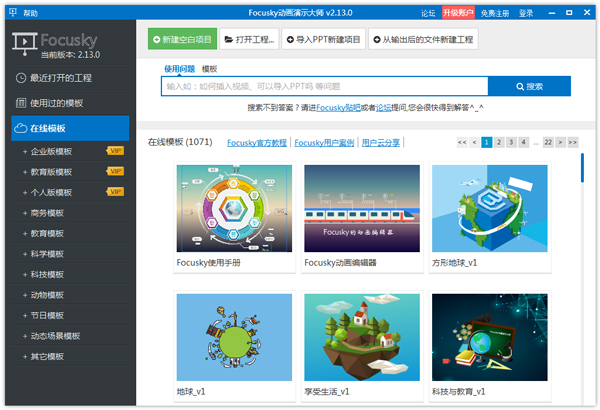Screen dimensions: 600x410
Task: Click VIP badge on 企业版模板
Action: pos(115,151)
